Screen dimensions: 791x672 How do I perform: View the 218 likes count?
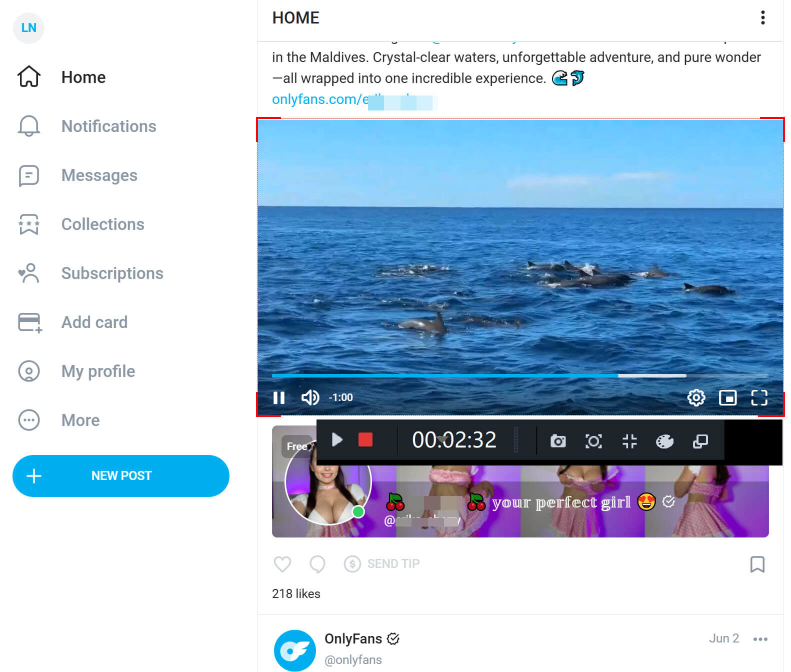pos(296,593)
